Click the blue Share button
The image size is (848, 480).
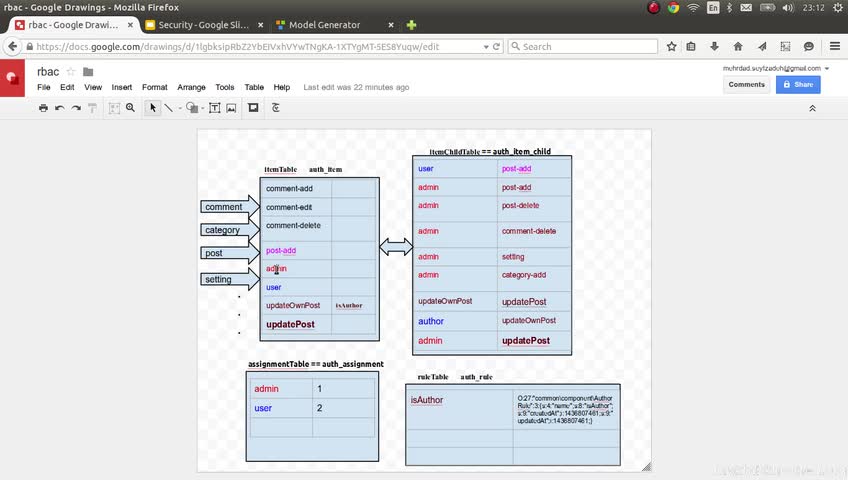(x=798, y=84)
